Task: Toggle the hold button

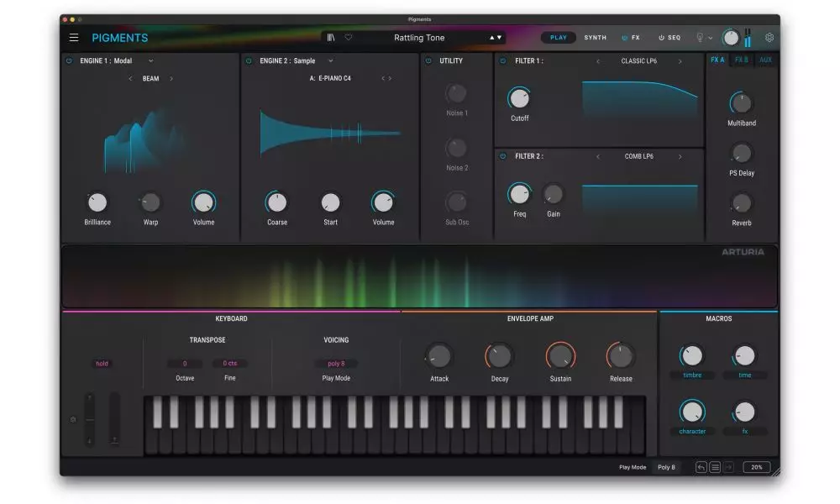Action: [102, 364]
